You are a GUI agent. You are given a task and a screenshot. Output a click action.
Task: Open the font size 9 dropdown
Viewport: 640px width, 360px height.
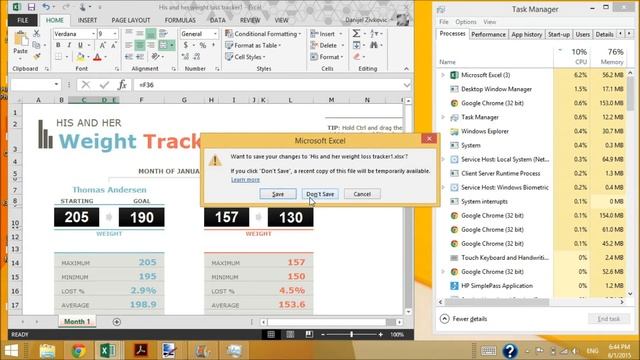[x=115, y=34]
